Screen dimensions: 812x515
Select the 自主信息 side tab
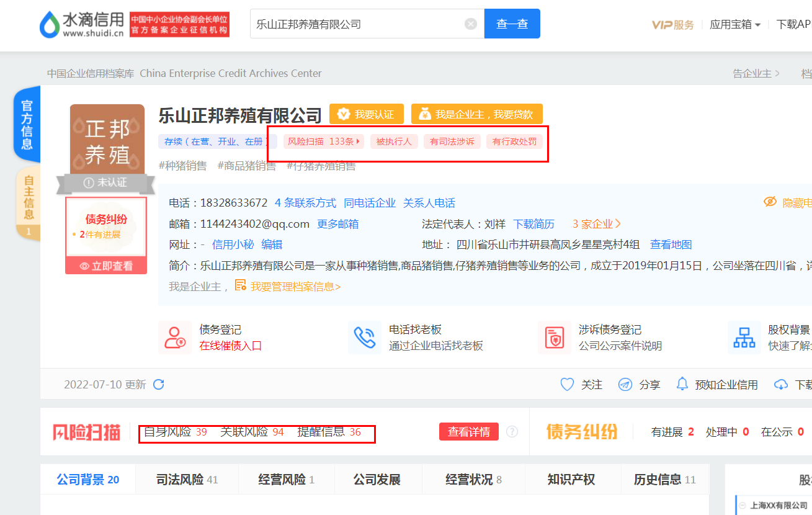[29, 204]
